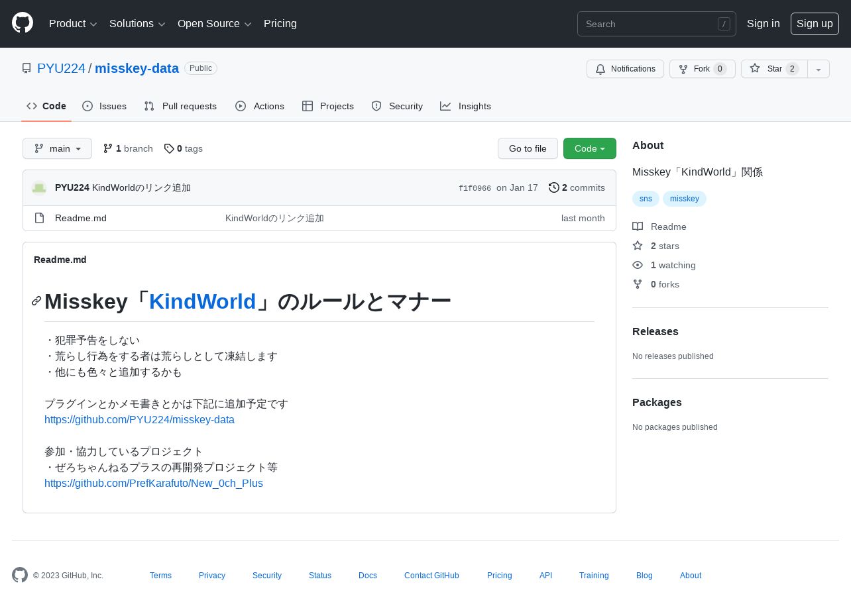This screenshot has width=851, height=616.
Task: Expand the Solutions menu
Action: (137, 24)
